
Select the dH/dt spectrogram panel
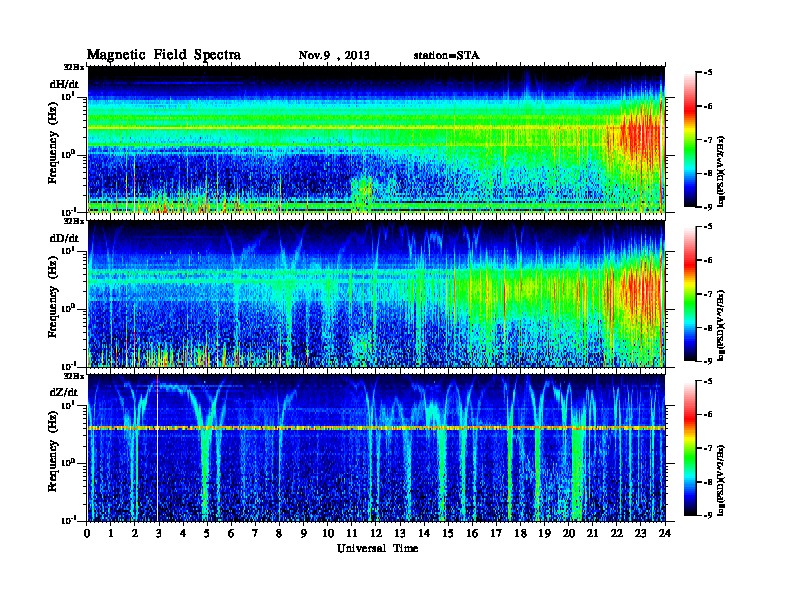pos(376,139)
